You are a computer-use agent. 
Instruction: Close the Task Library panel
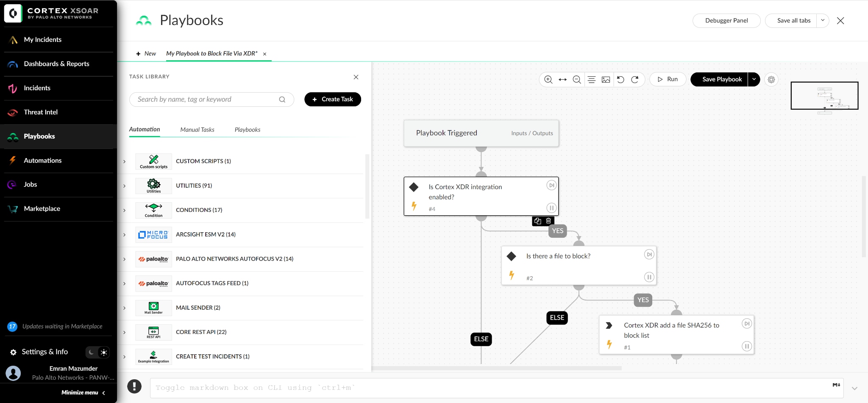356,77
